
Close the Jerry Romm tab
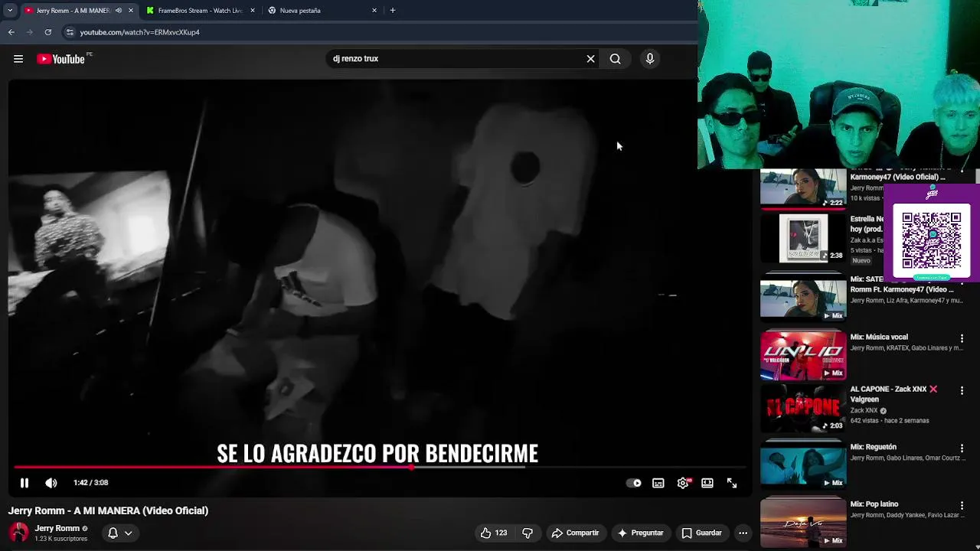(x=131, y=11)
